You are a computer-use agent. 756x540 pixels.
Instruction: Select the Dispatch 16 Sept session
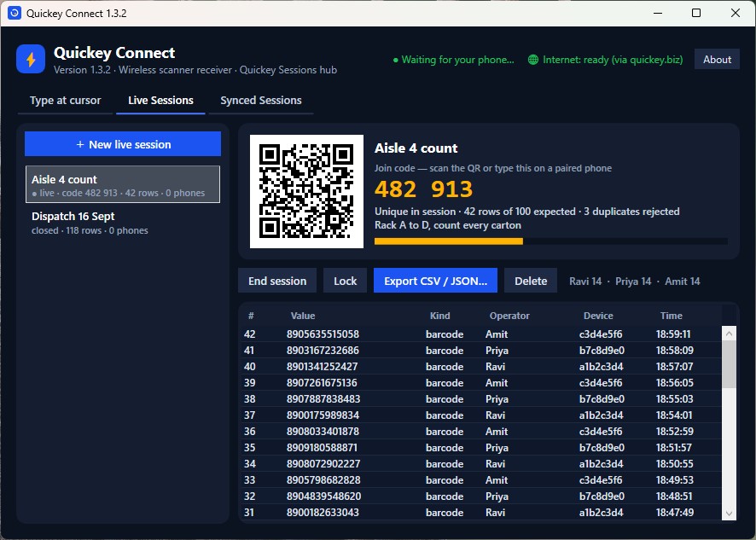point(123,223)
